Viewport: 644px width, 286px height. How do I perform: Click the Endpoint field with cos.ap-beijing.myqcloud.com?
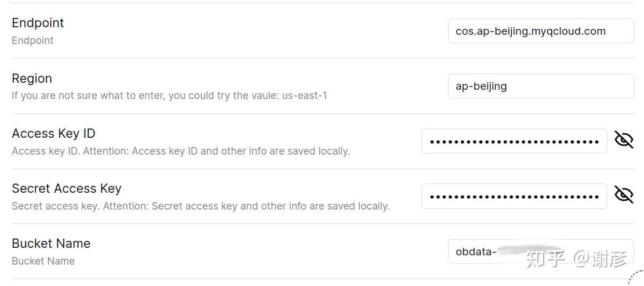tap(541, 31)
